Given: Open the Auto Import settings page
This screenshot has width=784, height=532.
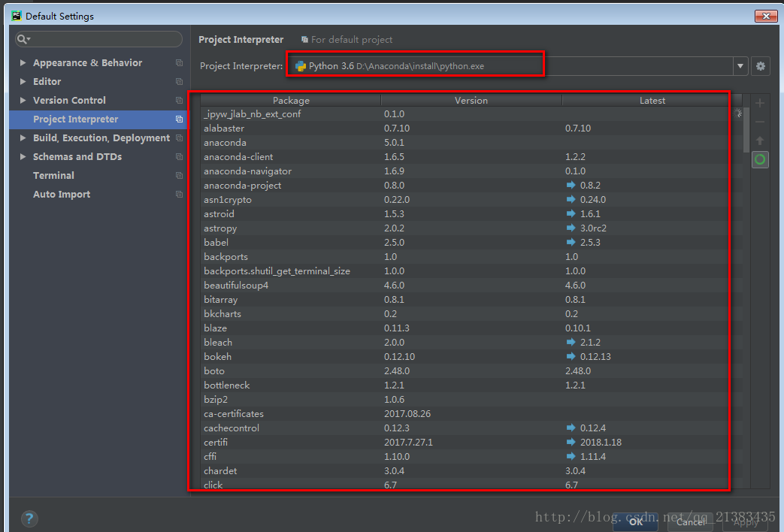Looking at the screenshot, I should (x=62, y=195).
